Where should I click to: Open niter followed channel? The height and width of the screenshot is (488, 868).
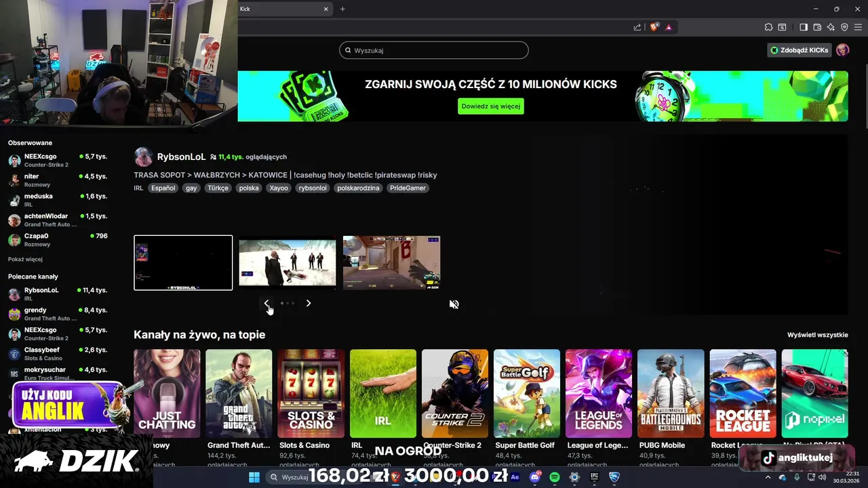pyautogui.click(x=58, y=180)
